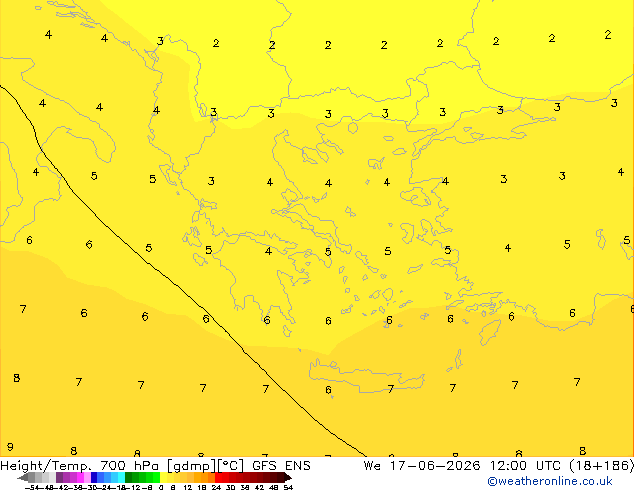The image size is (634, 490).
Task: Click the dark maroon right arrow of scale
Action: (x=288, y=477)
